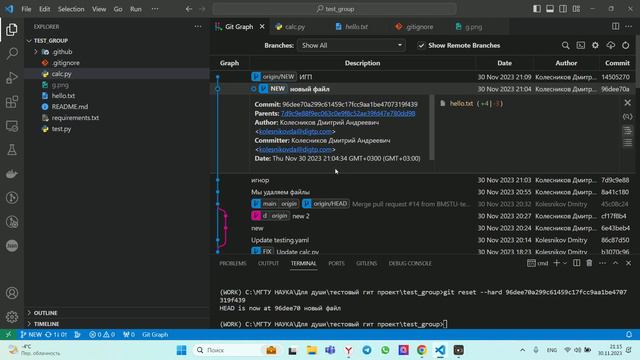Open hello.txt in changed files list

click(461, 104)
